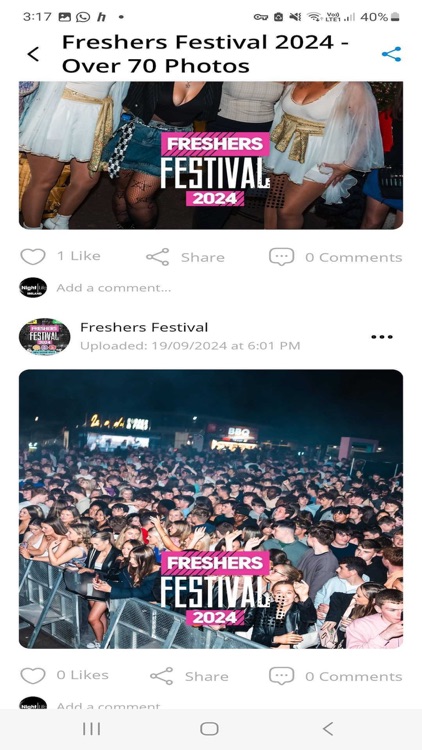The image size is (422, 750).
Task: Tap the Freshers Festival uploader name
Action: click(144, 327)
